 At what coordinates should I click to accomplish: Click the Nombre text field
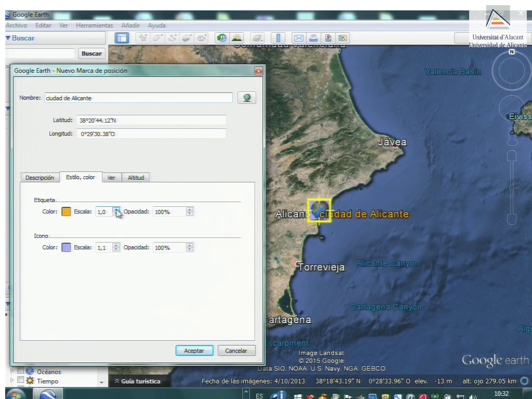138,98
